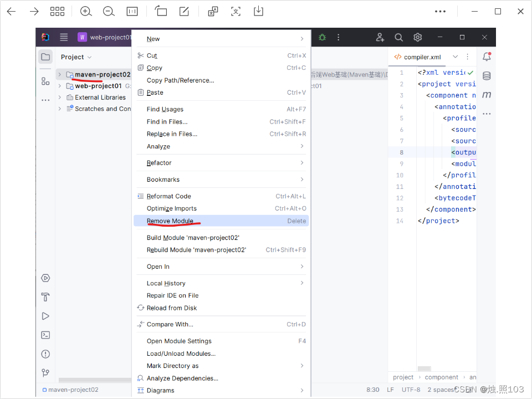Viewport: 532px width, 399px height.
Task: Start a debug session with the bug icon
Action: 323,37
